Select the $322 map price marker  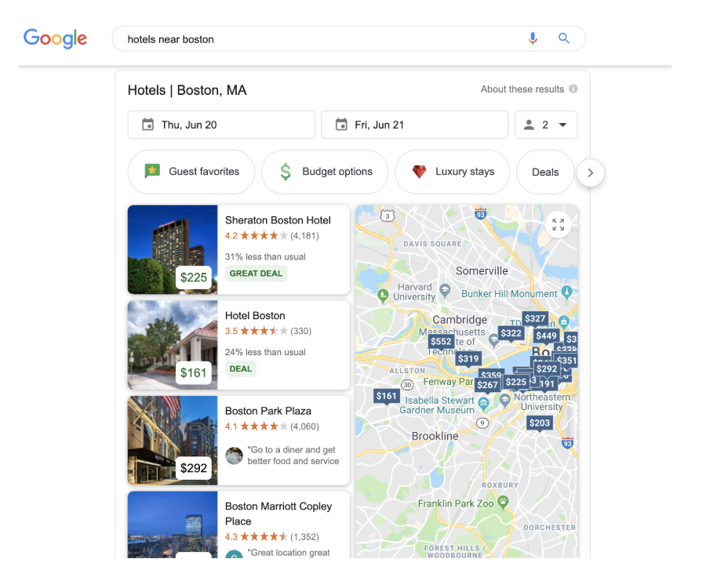pos(511,333)
